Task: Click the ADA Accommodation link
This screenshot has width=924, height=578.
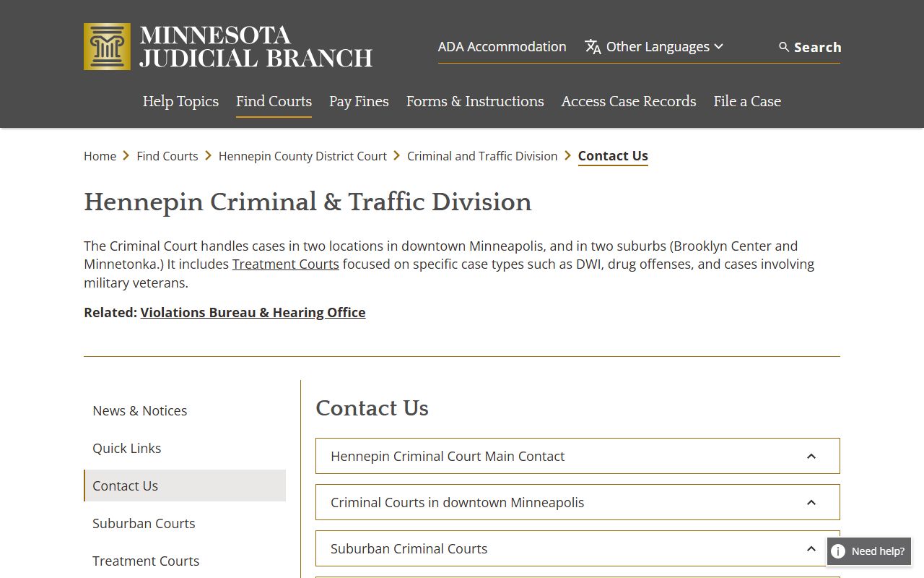Action: 502,47
